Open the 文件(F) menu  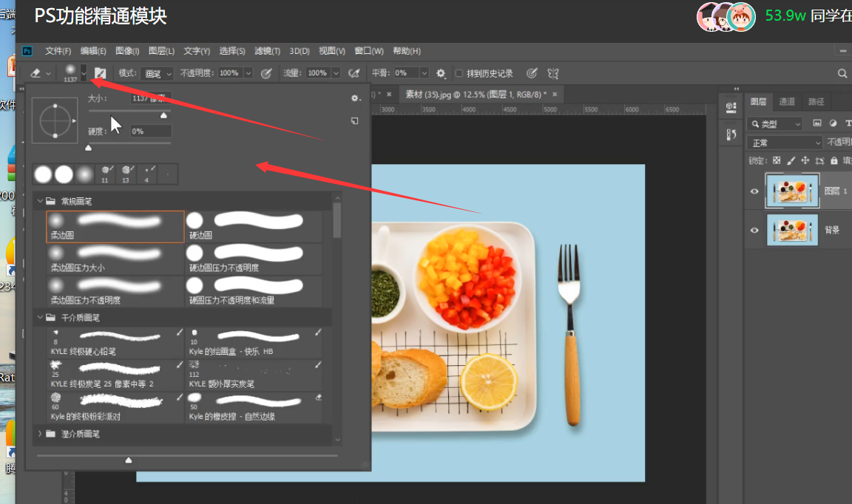[58, 51]
